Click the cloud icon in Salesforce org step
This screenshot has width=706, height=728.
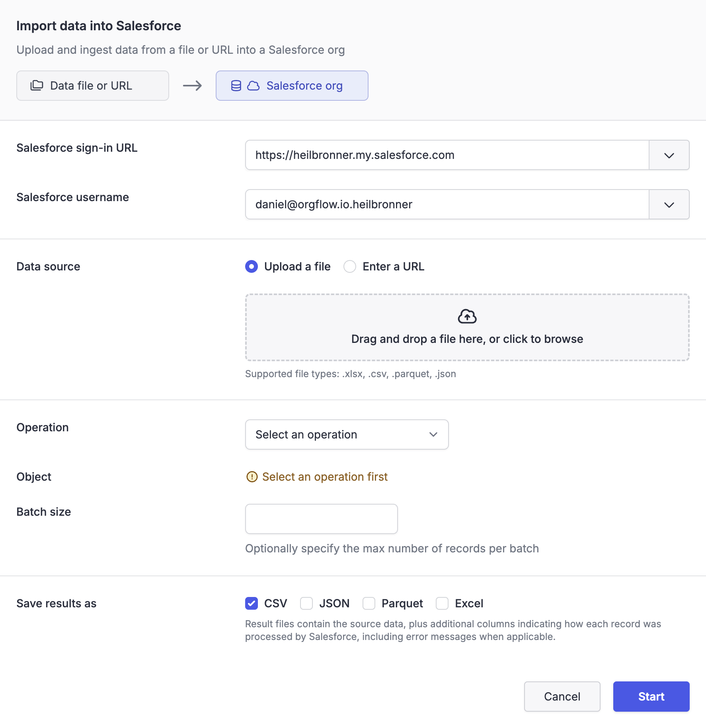coord(253,86)
